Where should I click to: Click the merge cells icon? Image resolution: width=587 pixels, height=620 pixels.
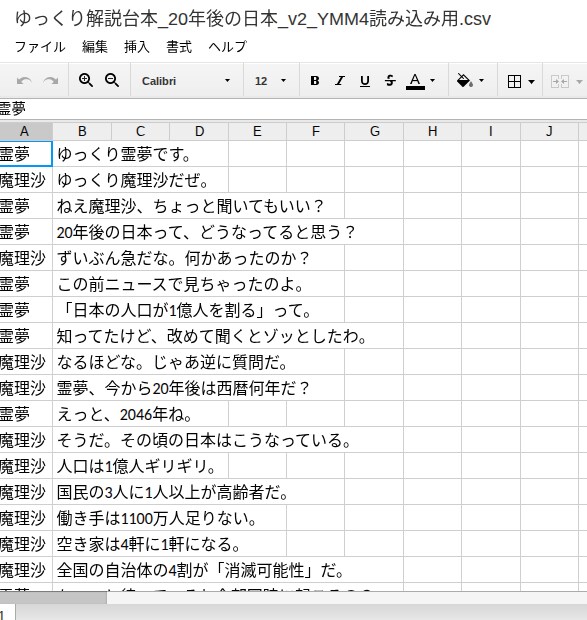point(560,82)
